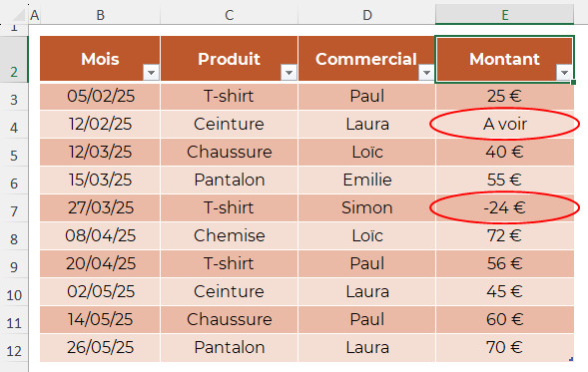
Task: Select row 7 header
Action: 14,210
